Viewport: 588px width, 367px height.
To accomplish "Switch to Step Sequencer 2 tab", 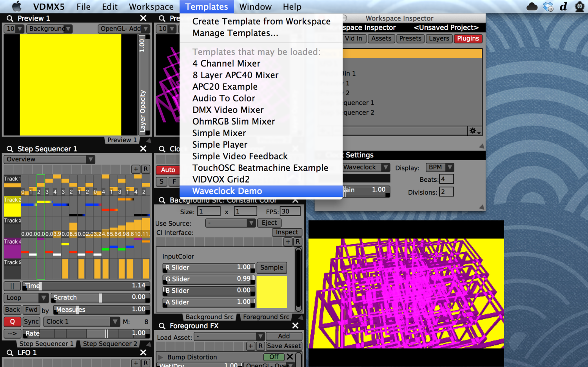I will tap(110, 343).
